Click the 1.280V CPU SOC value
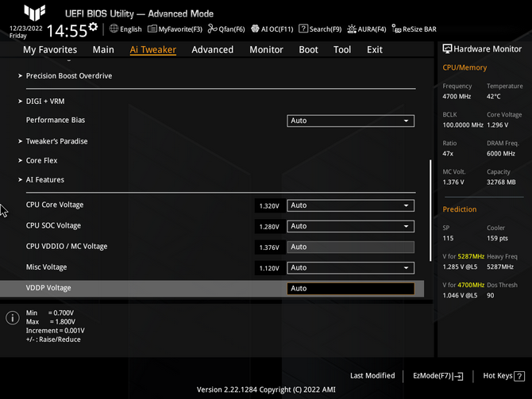 click(x=269, y=226)
